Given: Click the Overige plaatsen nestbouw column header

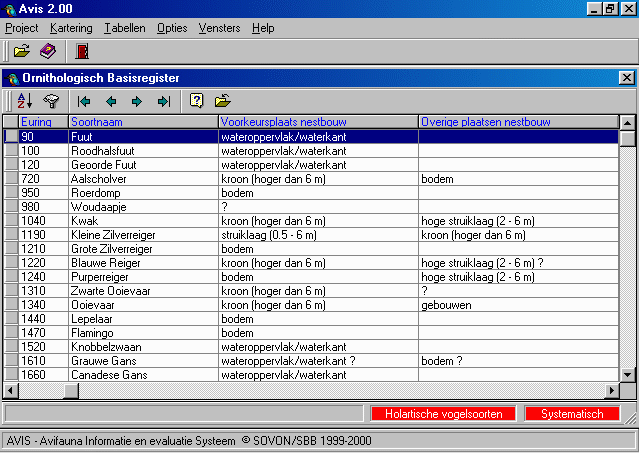Looking at the screenshot, I should (x=518, y=122).
